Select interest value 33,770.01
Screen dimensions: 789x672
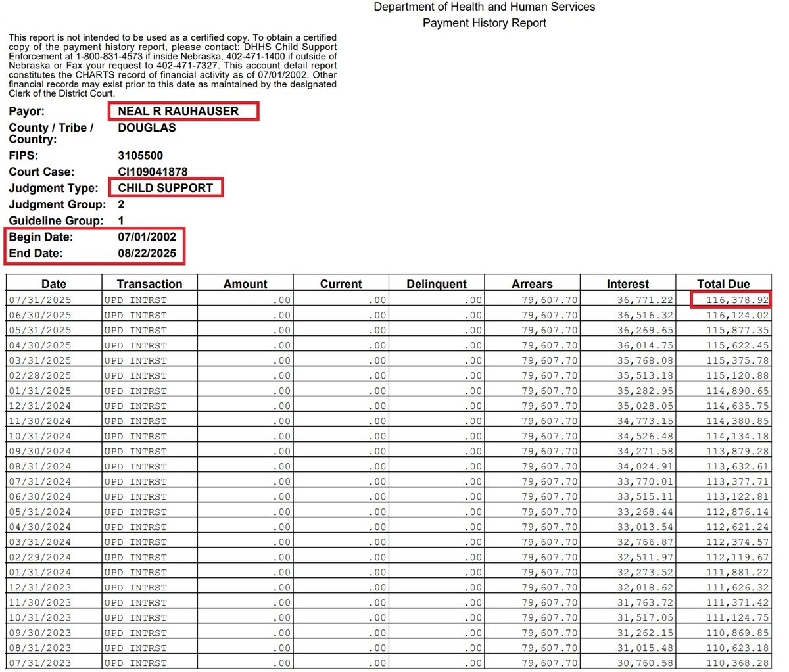pos(645,481)
